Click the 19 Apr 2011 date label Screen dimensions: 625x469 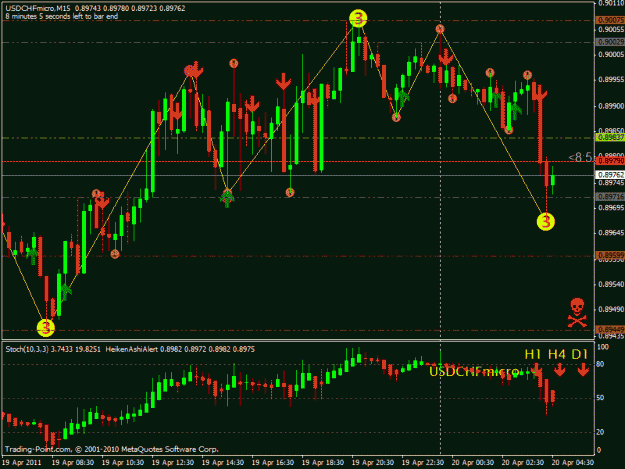(x=22, y=463)
